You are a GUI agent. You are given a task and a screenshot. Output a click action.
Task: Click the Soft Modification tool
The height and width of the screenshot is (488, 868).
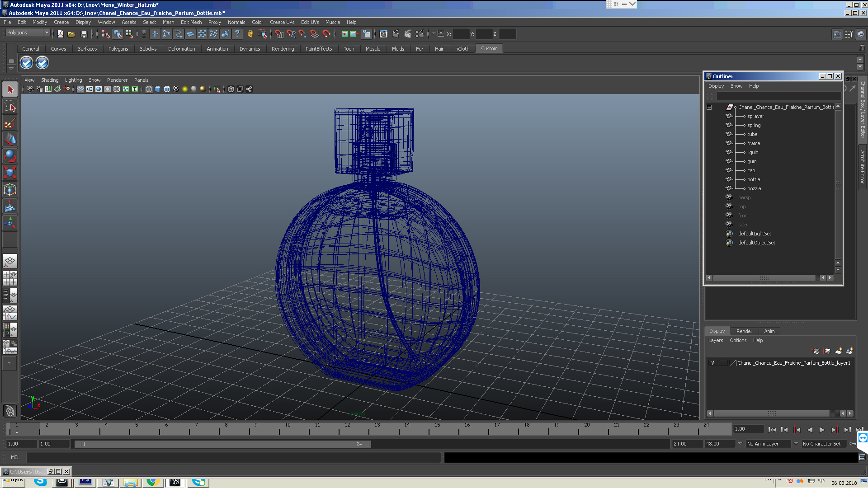click(x=10, y=206)
